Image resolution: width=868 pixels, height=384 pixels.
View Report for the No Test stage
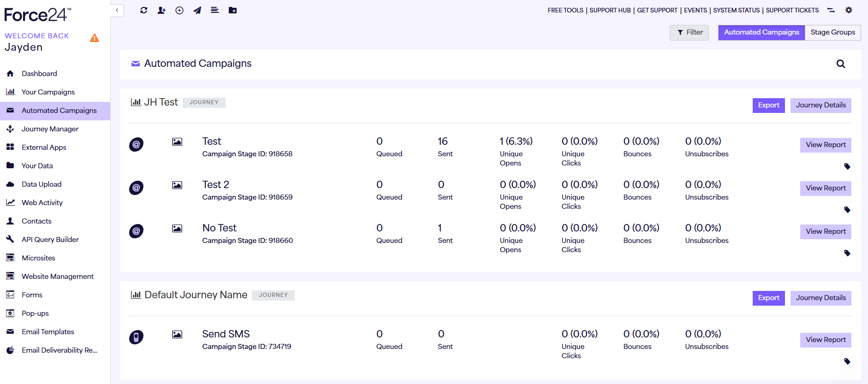pyautogui.click(x=826, y=231)
